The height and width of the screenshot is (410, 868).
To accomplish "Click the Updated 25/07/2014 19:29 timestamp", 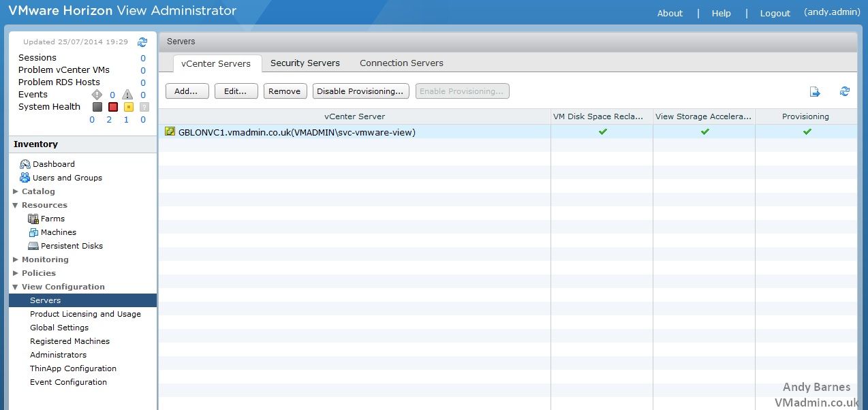I will click(x=76, y=42).
